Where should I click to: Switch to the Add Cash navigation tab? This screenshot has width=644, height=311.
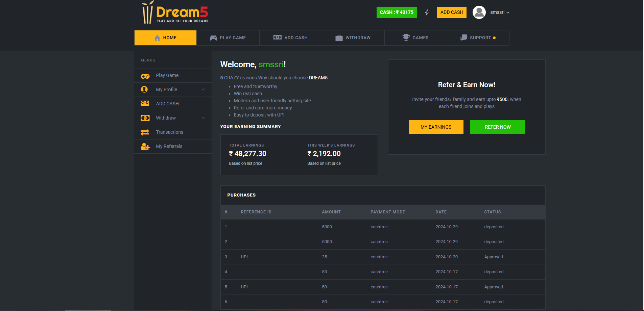coord(290,38)
